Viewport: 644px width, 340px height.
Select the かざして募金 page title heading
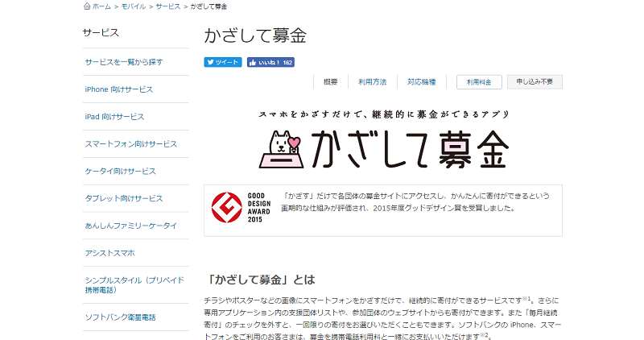coord(255,35)
